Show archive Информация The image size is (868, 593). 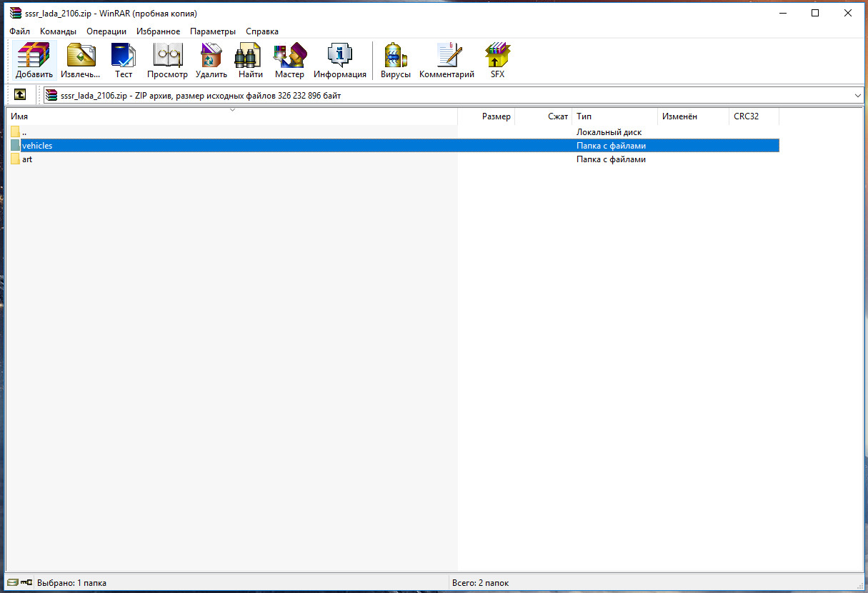pyautogui.click(x=340, y=61)
